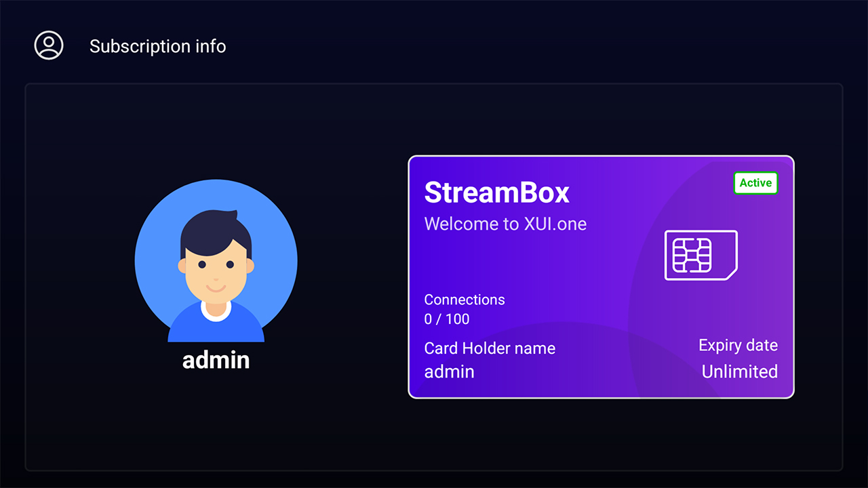Image resolution: width=868 pixels, height=488 pixels.
Task: Toggle the Active subscription status badge
Action: pyautogui.click(x=755, y=183)
